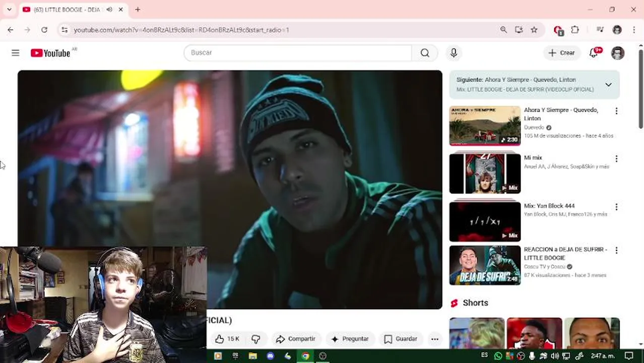Open the YouTube account avatar menu

(x=618, y=53)
